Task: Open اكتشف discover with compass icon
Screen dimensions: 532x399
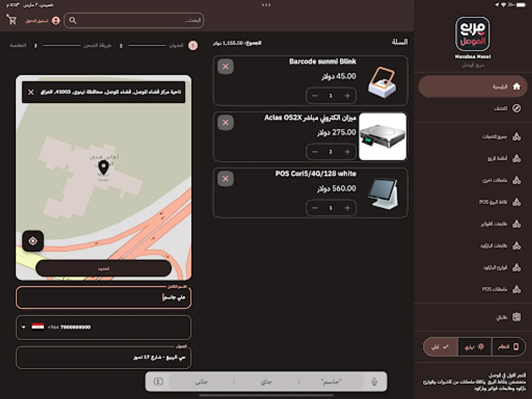Action: pyautogui.click(x=473, y=108)
